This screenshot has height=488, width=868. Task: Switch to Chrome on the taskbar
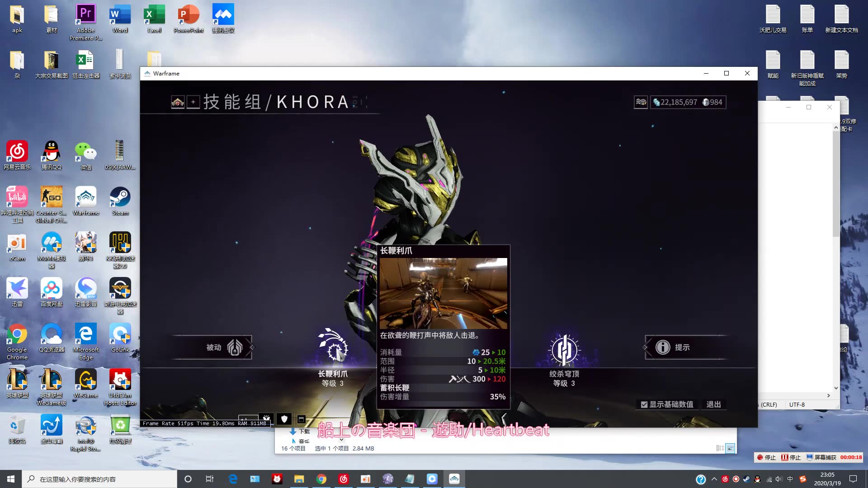pos(321,479)
